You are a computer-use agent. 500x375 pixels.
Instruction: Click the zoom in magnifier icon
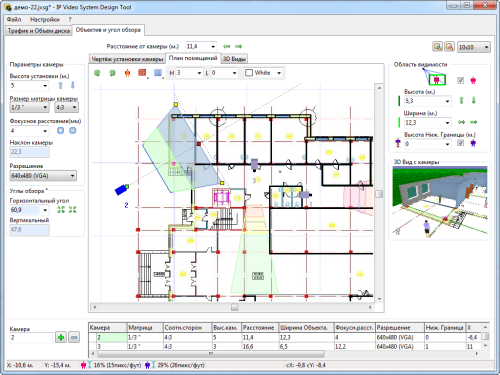click(x=437, y=47)
